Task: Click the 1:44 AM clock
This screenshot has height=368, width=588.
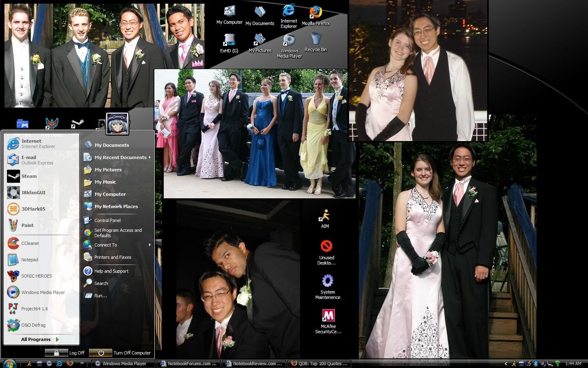Action: [573, 364]
